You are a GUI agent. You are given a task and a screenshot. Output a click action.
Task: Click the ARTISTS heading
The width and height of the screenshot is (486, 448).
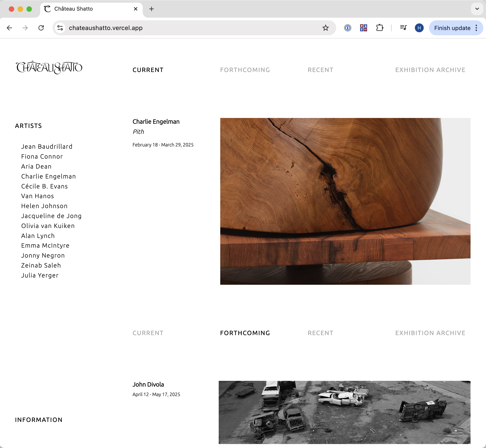click(28, 125)
